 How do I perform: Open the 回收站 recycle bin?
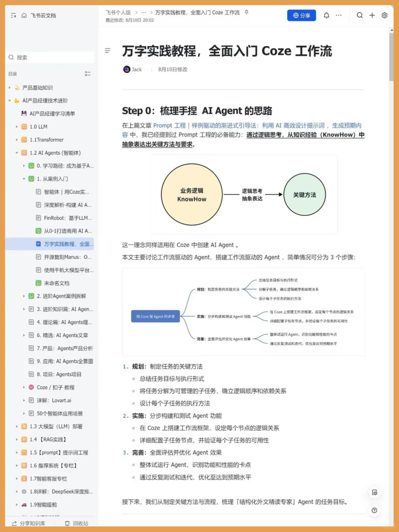point(77,524)
